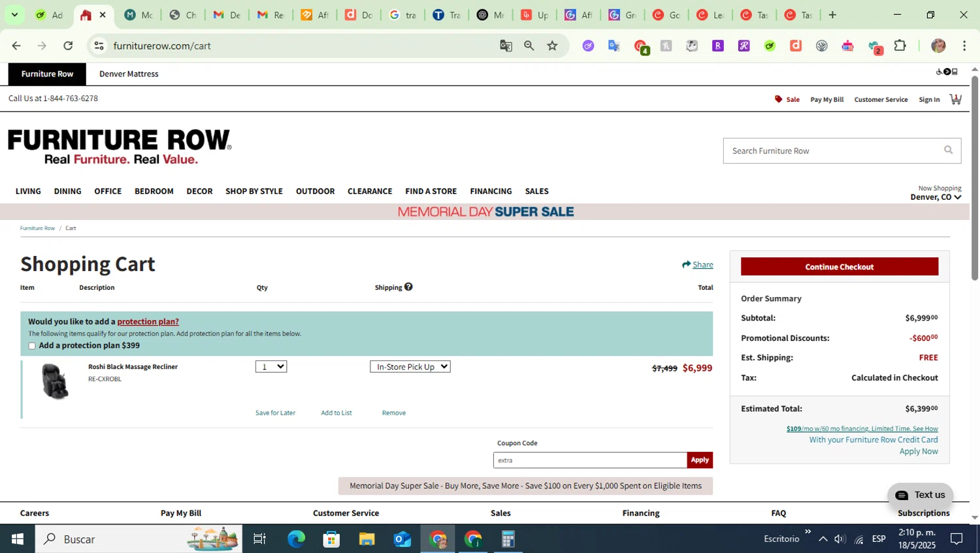This screenshot has height=553, width=980.
Task: Open the SALES menu item
Action: pyautogui.click(x=536, y=191)
